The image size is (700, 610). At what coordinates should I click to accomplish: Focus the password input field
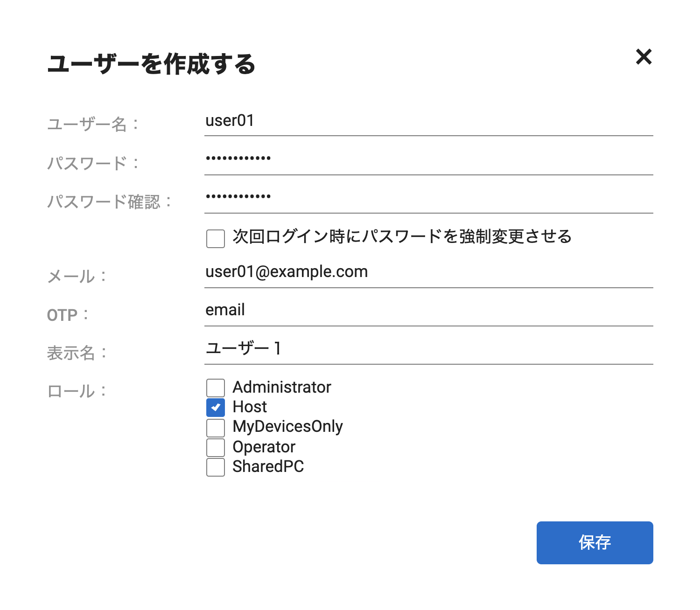(428, 159)
